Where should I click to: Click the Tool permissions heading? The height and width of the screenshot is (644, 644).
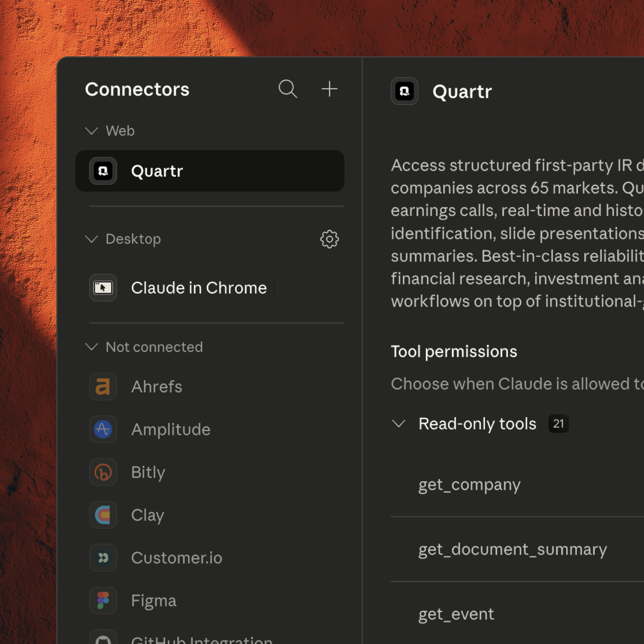[454, 352]
